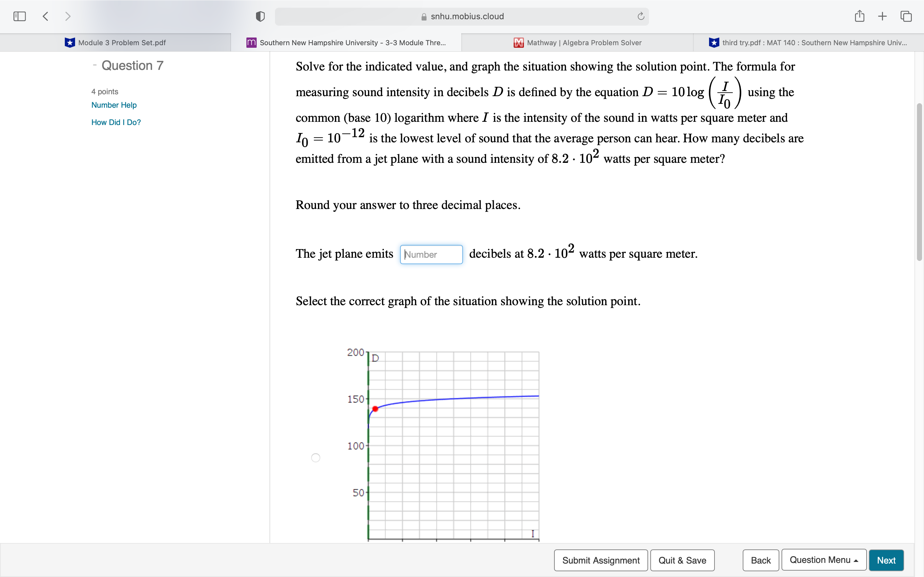The image size is (924, 577).
Task: Click the Submit Assignment button
Action: click(x=601, y=560)
